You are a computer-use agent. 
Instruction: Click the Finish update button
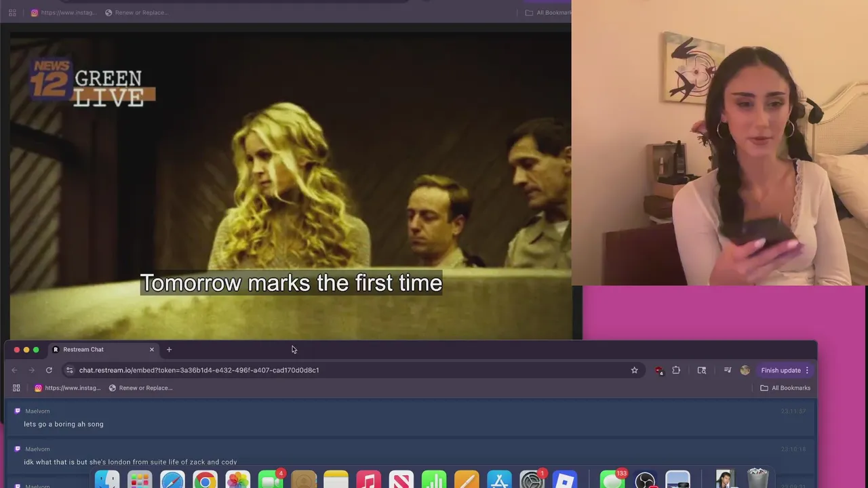[781, 370]
